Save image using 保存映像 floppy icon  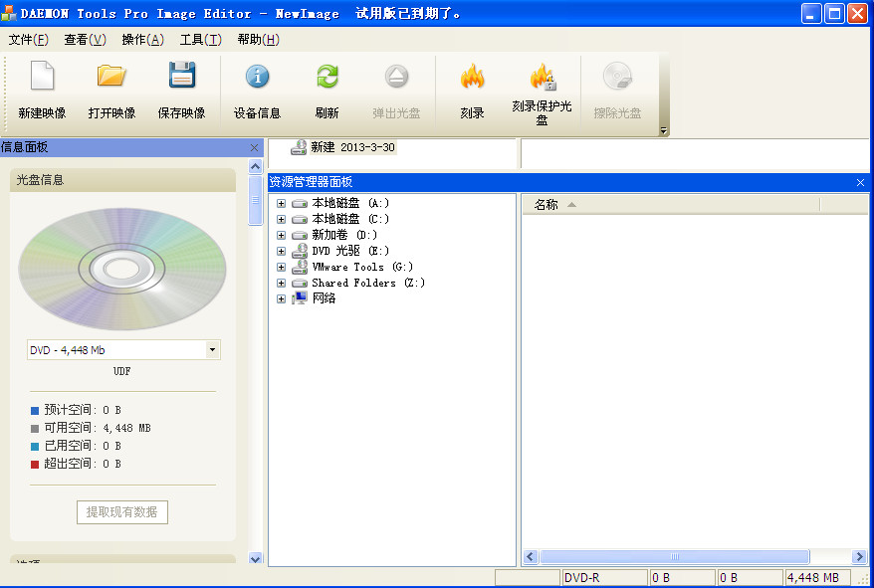[182, 76]
